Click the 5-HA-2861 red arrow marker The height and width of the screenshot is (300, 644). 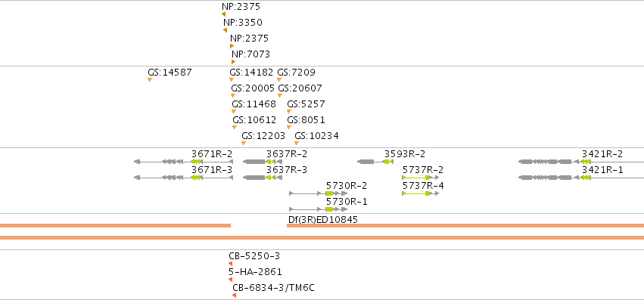(x=230, y=280)
